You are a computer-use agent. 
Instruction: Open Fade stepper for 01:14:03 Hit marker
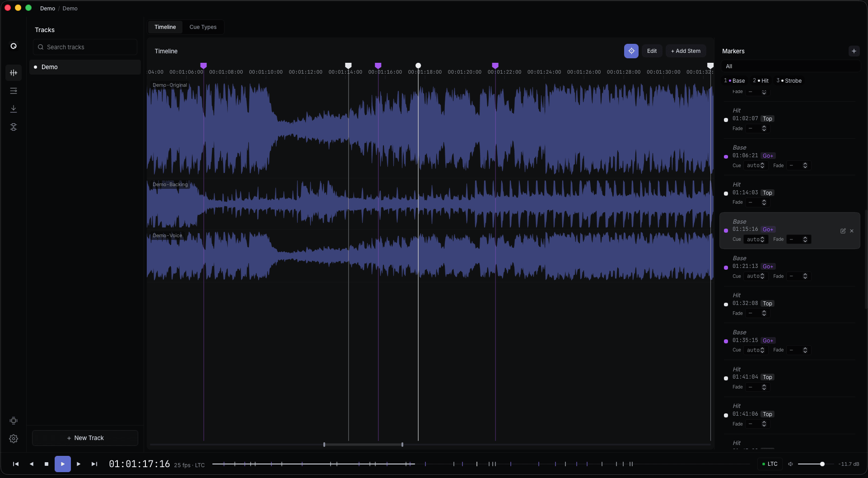click(757, 202)
